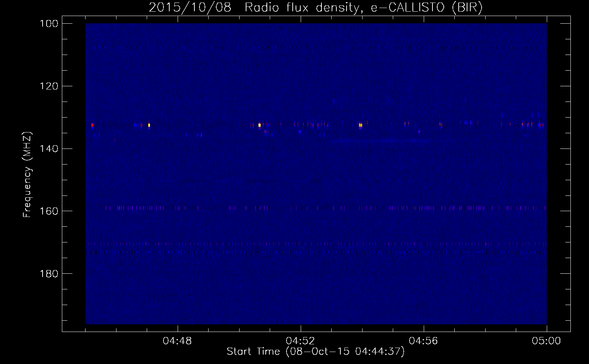Click the plot title '2015/10/08 Radio flux density'

click(316, 7)
